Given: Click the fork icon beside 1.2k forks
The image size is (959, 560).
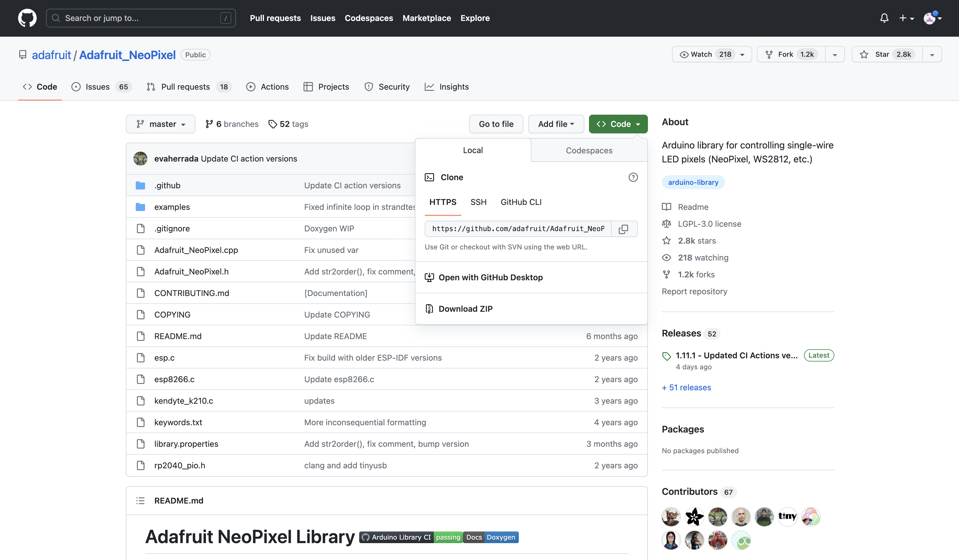Looking at the screenshot, I should (x=666, y=274).
